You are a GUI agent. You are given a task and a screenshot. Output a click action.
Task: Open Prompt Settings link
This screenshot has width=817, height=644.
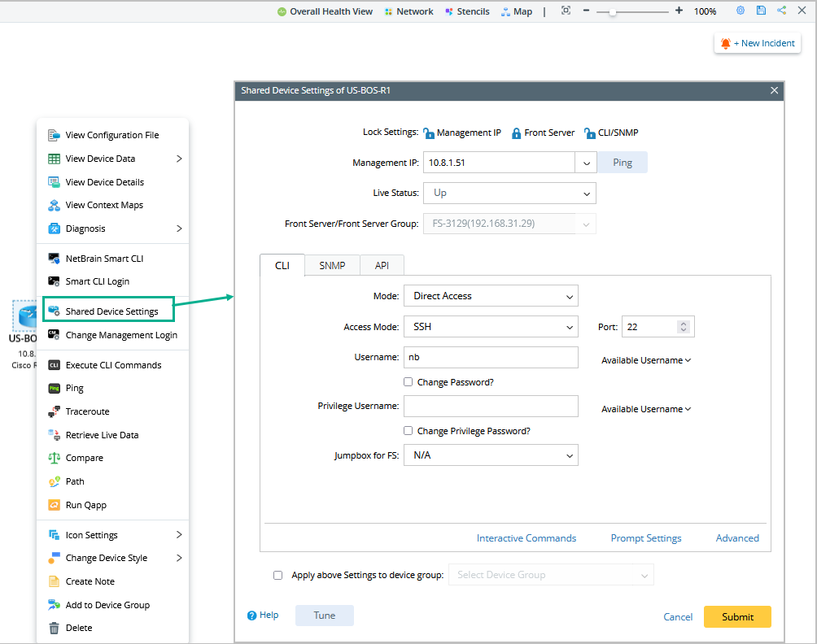[646, 538]
